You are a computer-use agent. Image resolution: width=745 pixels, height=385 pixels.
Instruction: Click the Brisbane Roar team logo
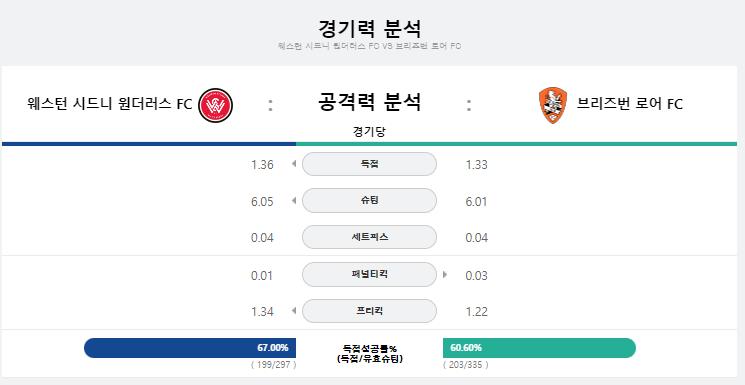[553, 105]
